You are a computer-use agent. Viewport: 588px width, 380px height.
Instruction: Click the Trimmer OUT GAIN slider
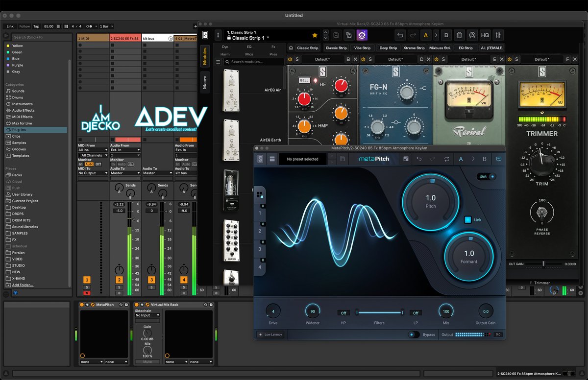[x=543, y=264]
